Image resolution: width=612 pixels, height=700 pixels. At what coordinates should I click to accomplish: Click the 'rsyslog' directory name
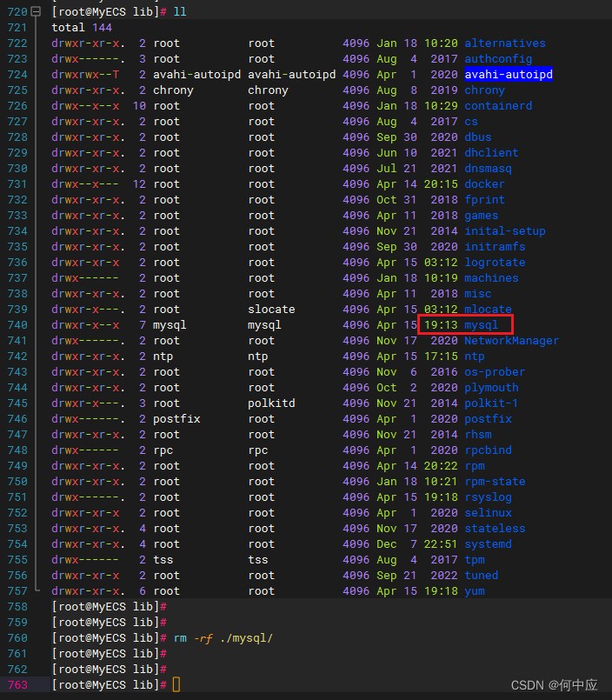(488, 497)
